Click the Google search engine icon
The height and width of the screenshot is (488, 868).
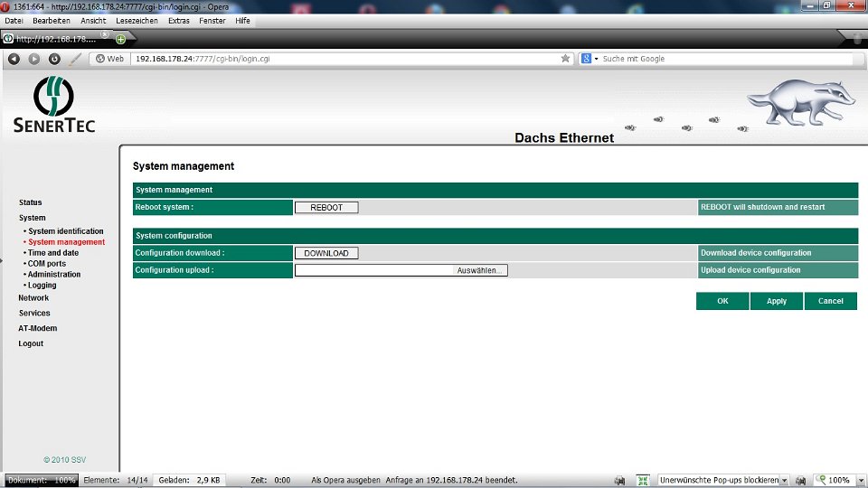coord(588,59)
